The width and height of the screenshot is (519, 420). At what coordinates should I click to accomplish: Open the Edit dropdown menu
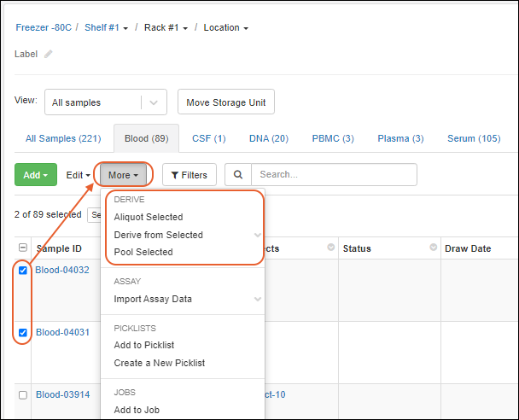79,175
